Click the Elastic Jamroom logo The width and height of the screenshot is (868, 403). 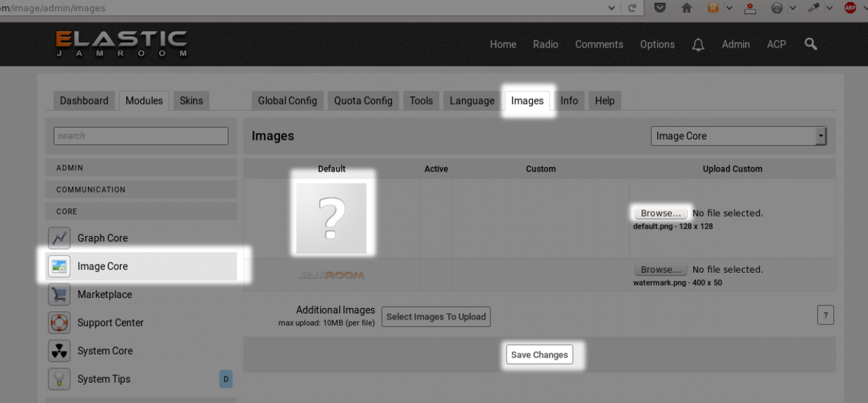pyautogui.click(x=121, y=43)
